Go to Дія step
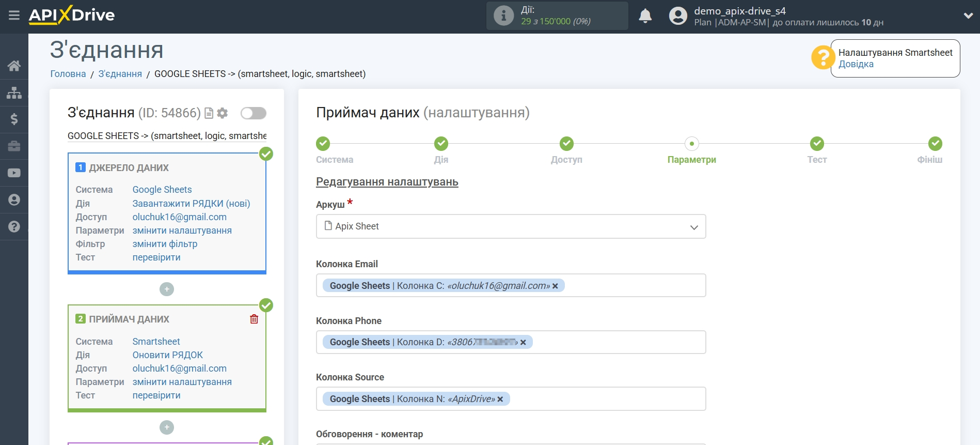The width and height of the screenshot is (980, 445). [441, 144]
